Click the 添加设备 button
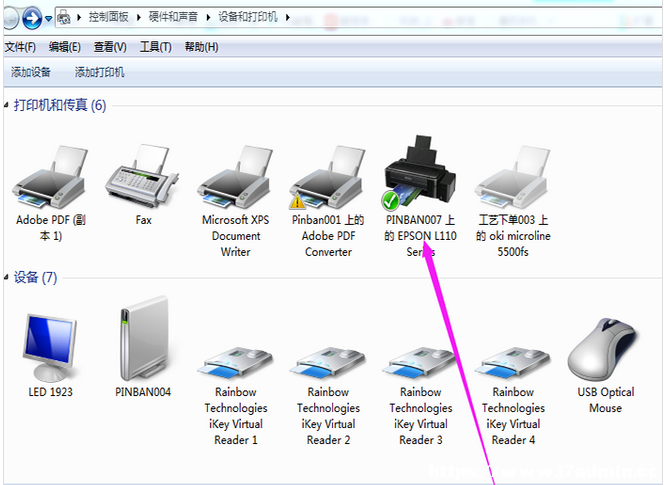Screen dimensions: 664x485 30,72
